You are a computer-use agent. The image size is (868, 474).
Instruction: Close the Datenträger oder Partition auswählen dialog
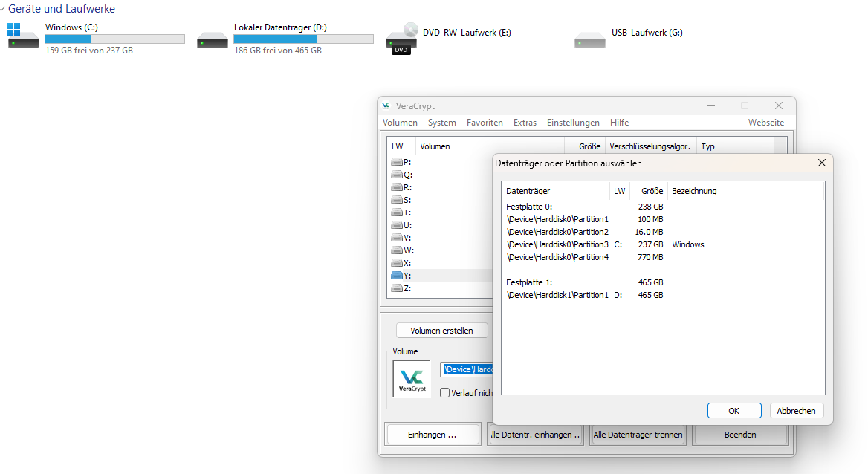tap(821, 163)
